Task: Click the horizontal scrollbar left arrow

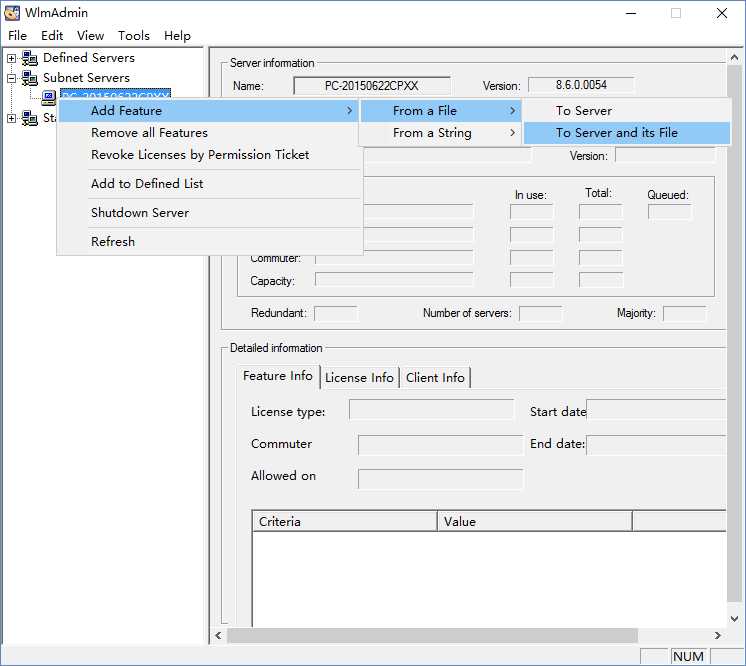Action: pyautogui.click(x=218, y=636)
